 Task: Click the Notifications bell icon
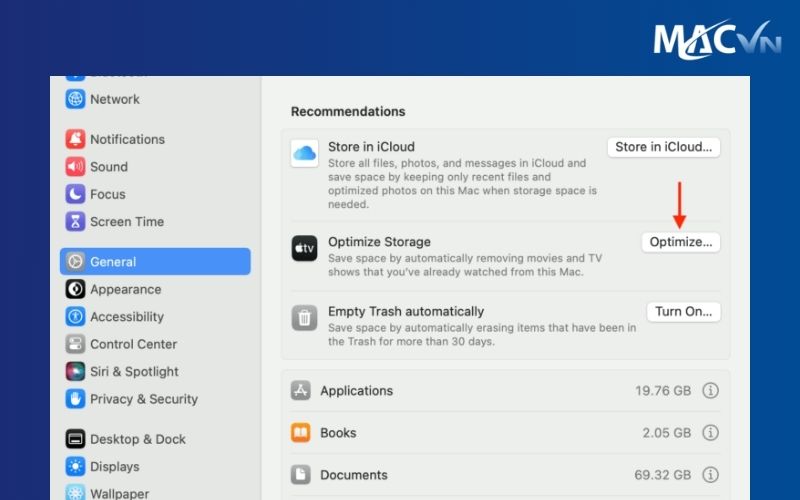[75, 139]
